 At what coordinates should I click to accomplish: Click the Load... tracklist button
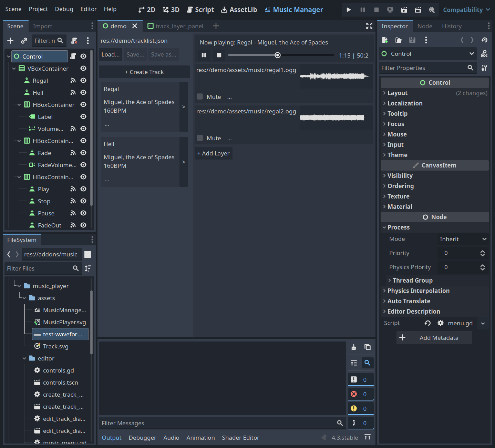pos(111,54)
